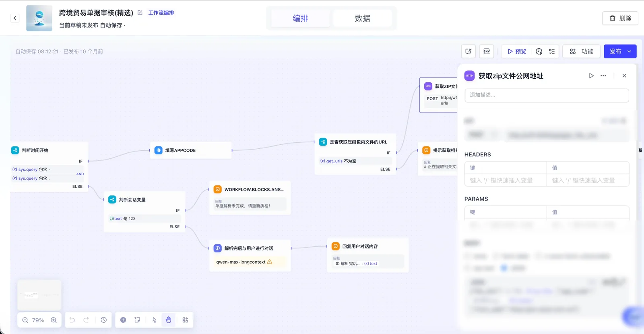
Task: Open the three-dot more options menu
Action: [x=603, y=76]
